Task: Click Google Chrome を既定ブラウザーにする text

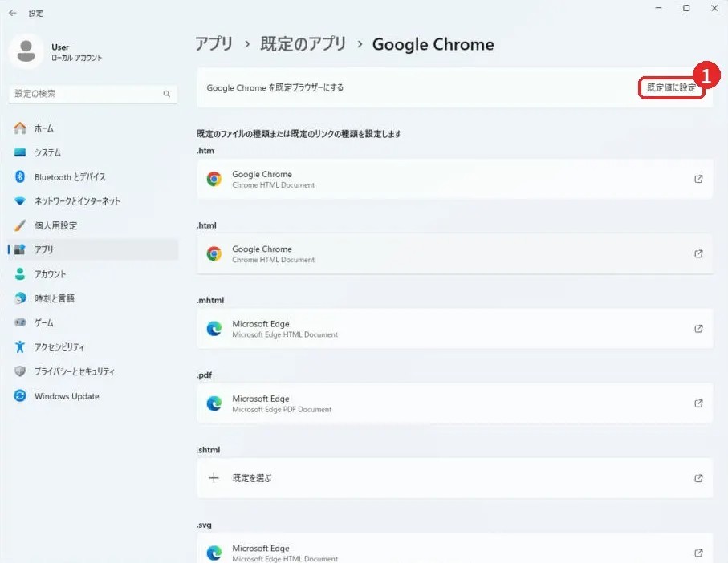Action: point(275,87)
